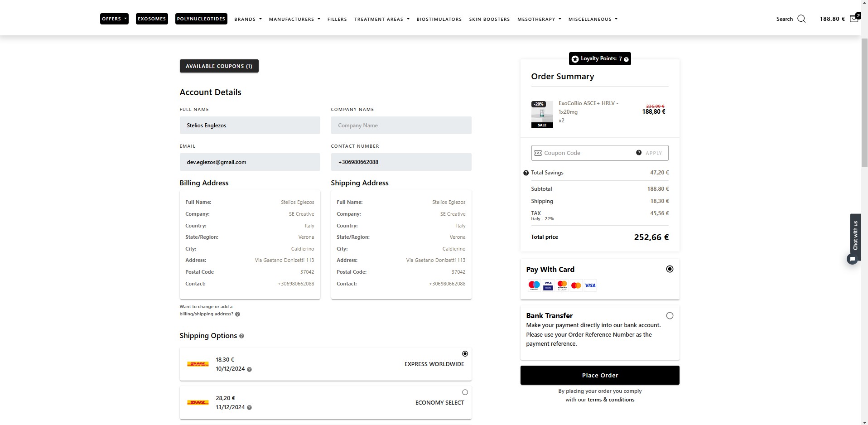Open the shopping cart icon
This screenshot has height=425, width=868.
pos(854,19)
